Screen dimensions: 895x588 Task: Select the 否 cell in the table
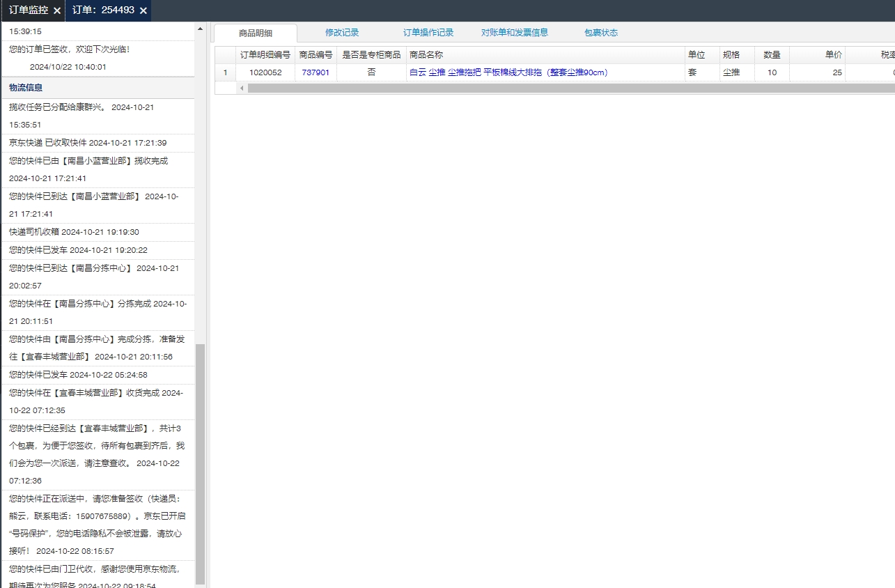pyautogui.click(x=371, y=72)
